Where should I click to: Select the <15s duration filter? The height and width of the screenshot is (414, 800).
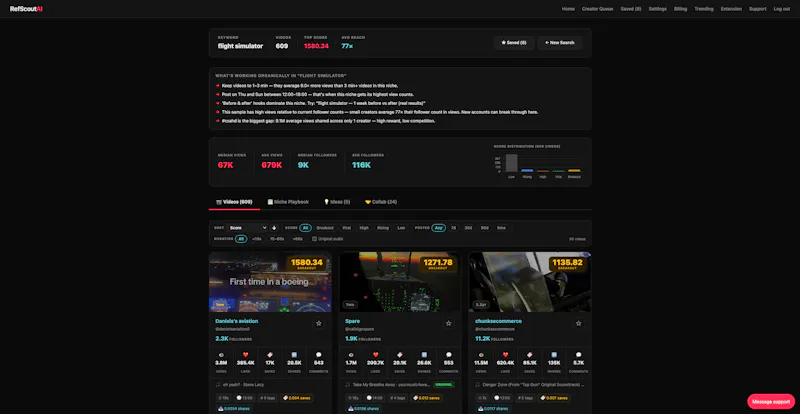coord(257,238)
